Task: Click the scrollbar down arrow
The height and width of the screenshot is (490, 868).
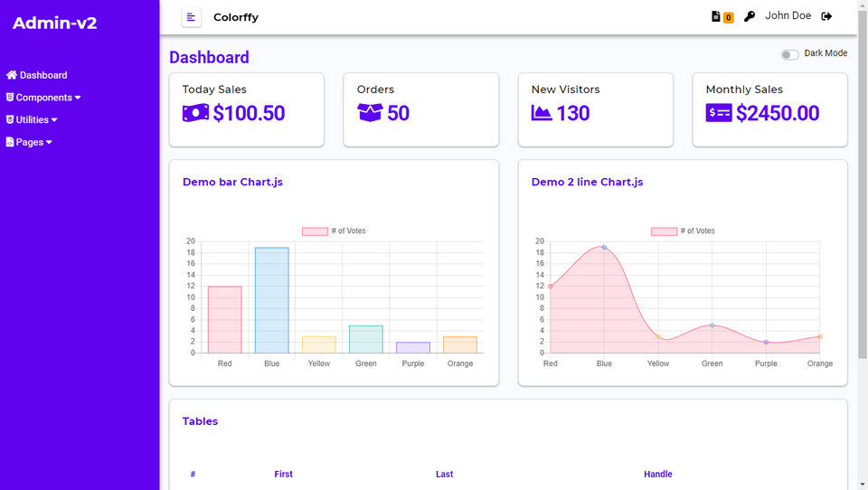Action: point(863,485)
